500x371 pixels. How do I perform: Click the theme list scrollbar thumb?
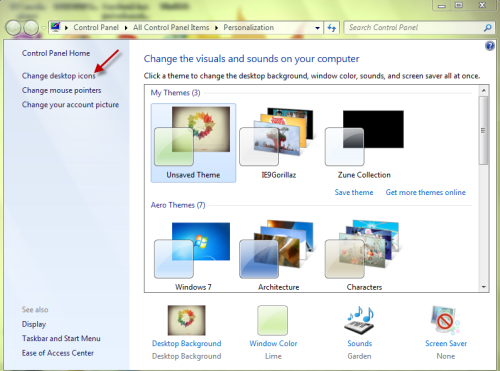coord(483,130)
